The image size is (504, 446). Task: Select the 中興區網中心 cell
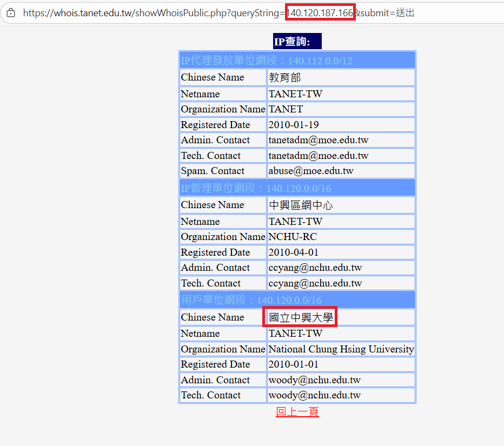(341, 205)
